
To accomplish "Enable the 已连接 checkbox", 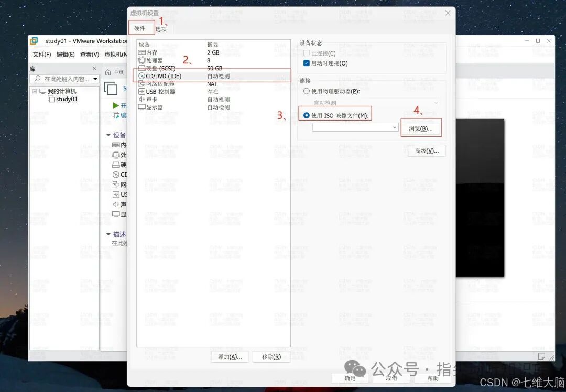I will (306, 52).
